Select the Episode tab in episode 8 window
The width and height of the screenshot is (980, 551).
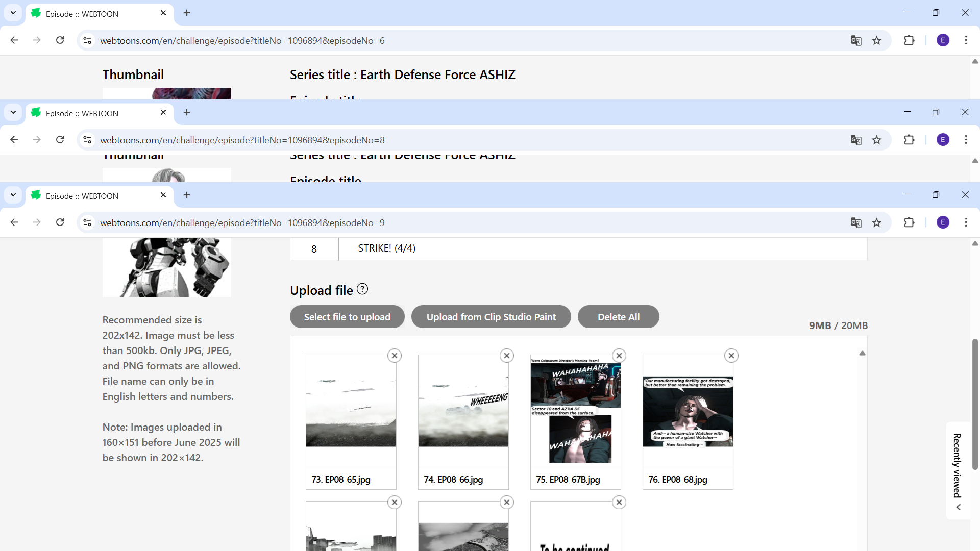[x=100, y=113]
